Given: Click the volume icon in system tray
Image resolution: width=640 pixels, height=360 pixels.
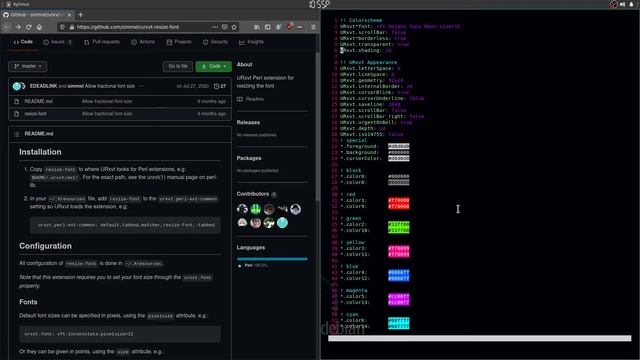Looking at the screenshot, I should tap(622, 4).
